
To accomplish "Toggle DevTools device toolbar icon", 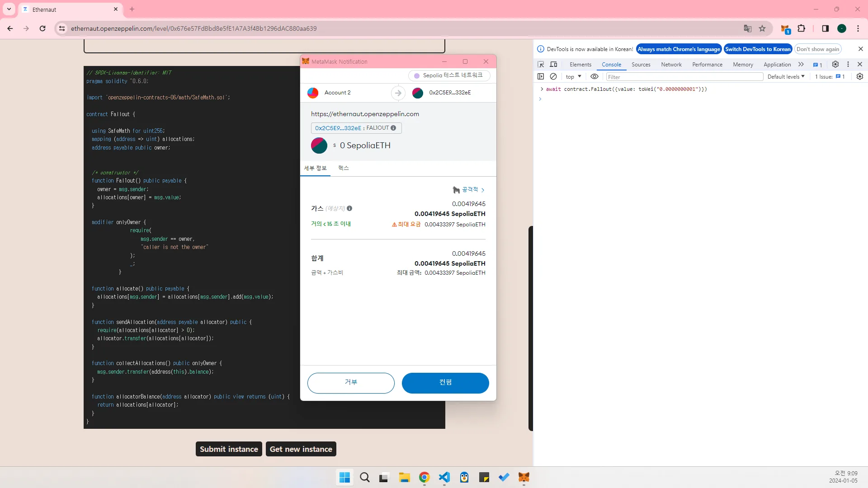I will tap(553, 64).
